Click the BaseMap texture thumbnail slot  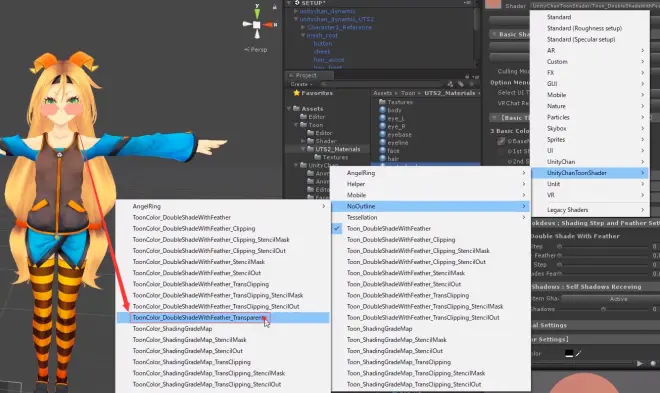[x=500, y=141]
